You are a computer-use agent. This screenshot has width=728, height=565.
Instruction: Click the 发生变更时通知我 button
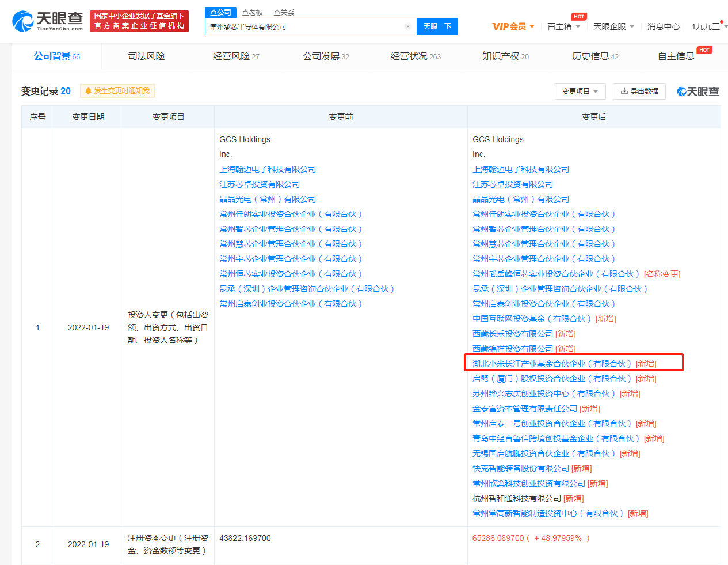(117, 91)
